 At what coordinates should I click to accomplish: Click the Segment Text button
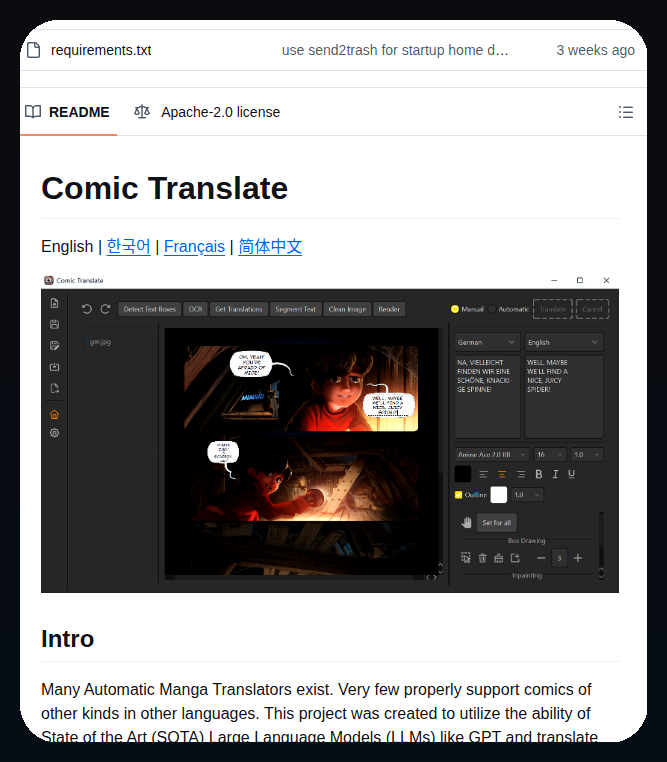(x=295, y=309)
